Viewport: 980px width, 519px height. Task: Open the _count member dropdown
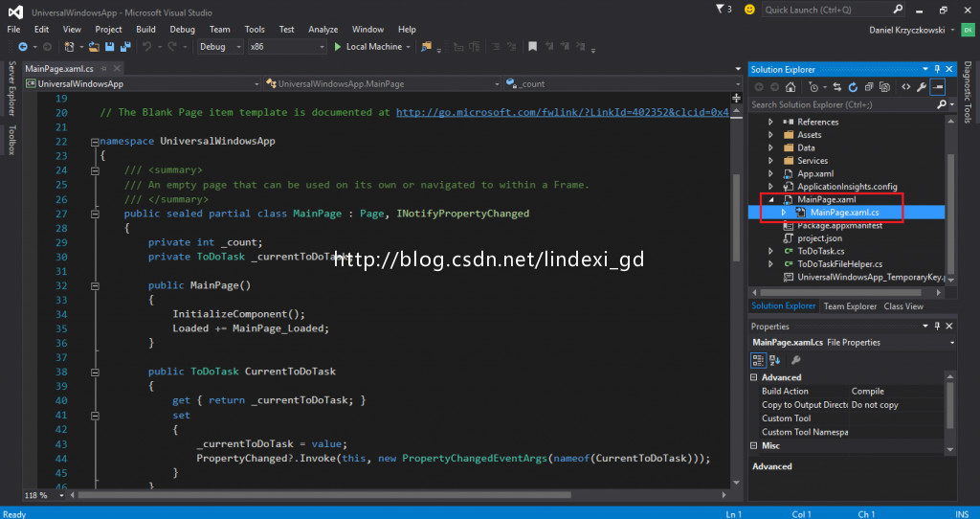click(x=737, y=84)
